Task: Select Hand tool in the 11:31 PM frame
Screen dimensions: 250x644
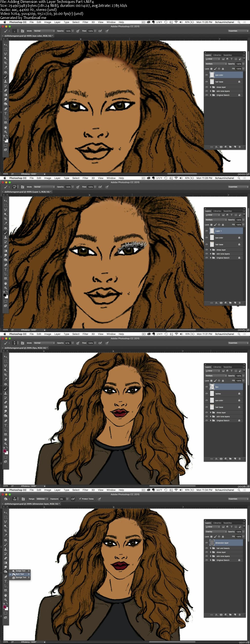Action: click(5, 439)
